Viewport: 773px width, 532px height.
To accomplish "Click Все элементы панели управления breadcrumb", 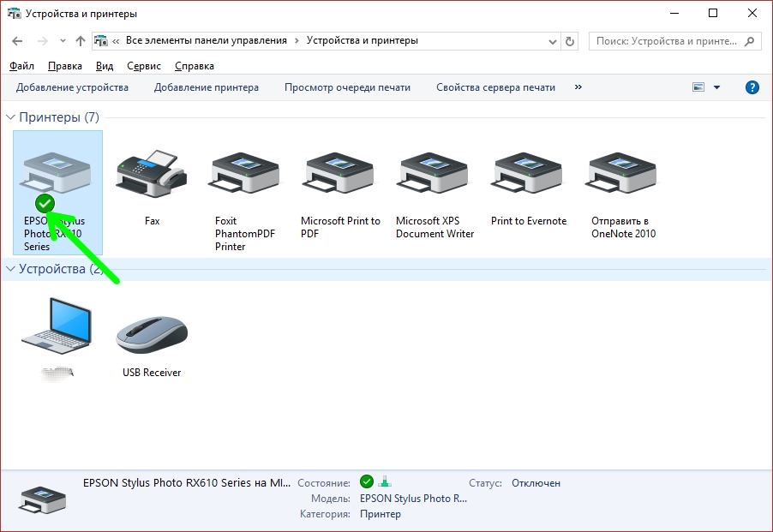I will point(206,40).
